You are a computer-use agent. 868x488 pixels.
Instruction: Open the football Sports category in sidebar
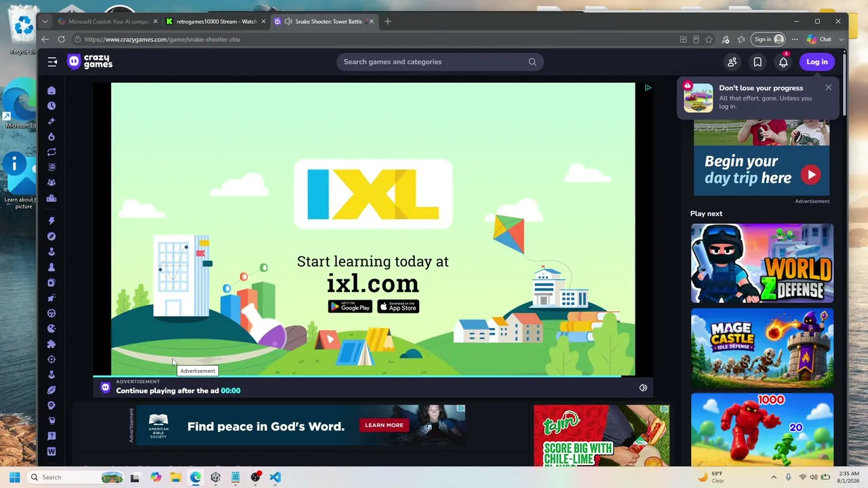(52, 390)
